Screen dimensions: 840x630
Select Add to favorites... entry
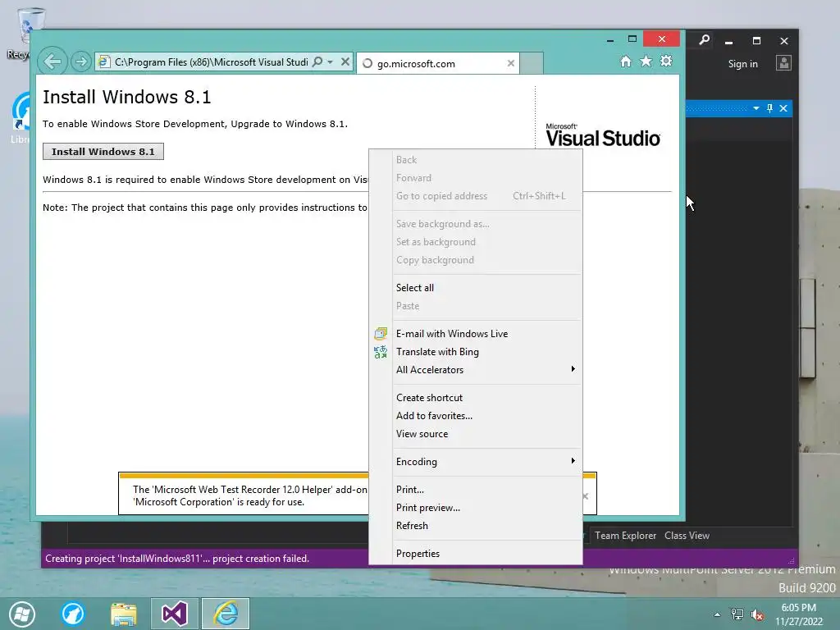pos(475,416)
